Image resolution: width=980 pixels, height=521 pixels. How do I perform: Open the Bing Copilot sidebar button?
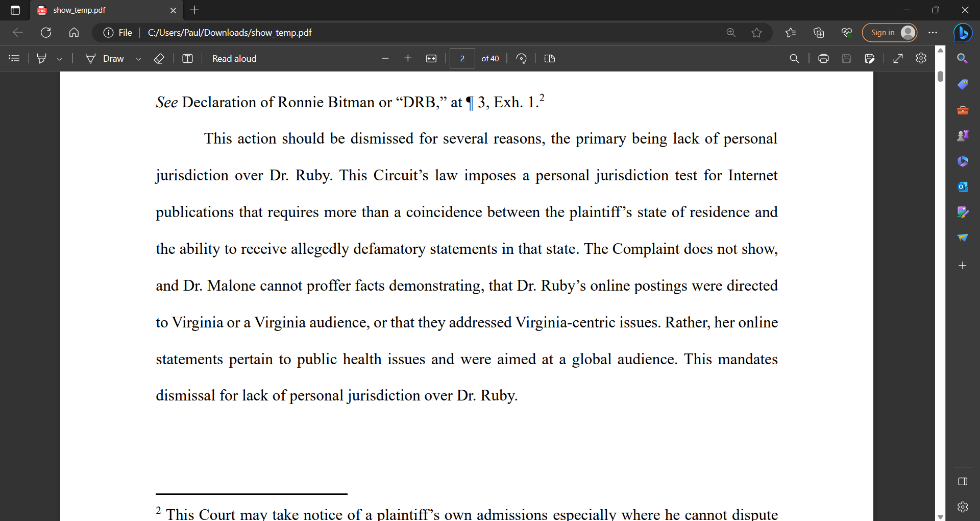(963, 33)
